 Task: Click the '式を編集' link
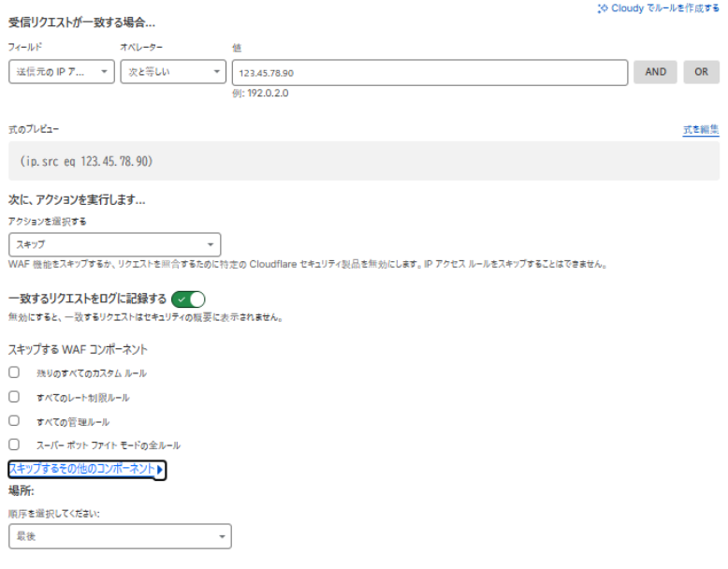[x=701, y=130]
